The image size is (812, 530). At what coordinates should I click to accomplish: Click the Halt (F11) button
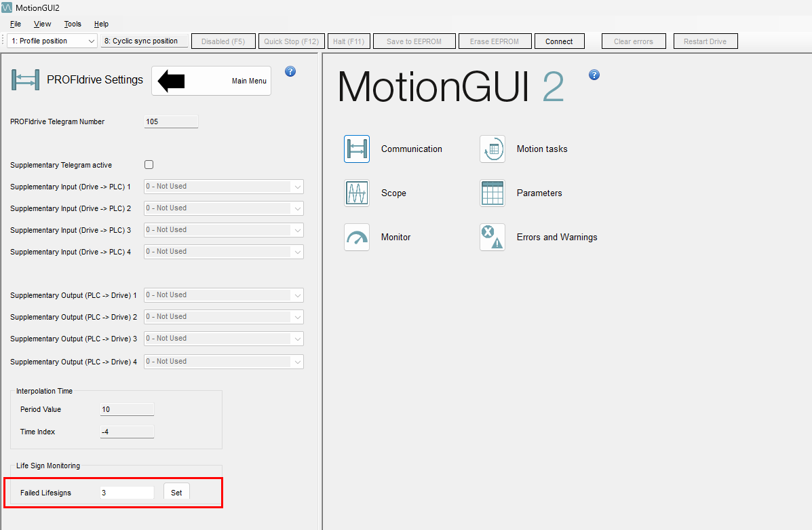coord(349,41)
